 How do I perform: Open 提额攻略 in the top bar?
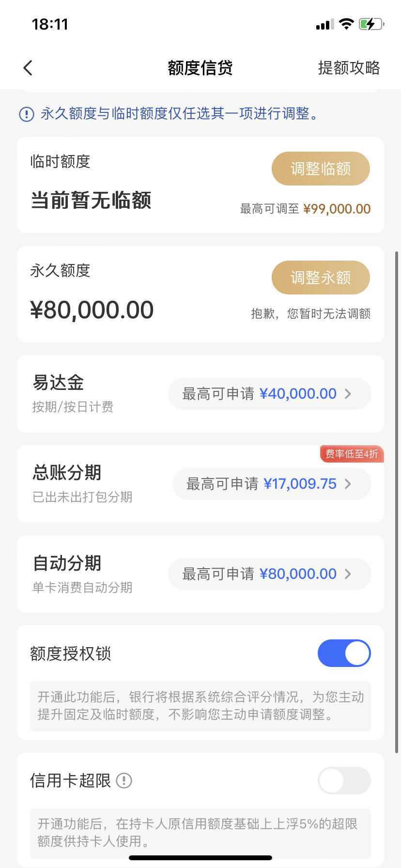tap(349, 68)
